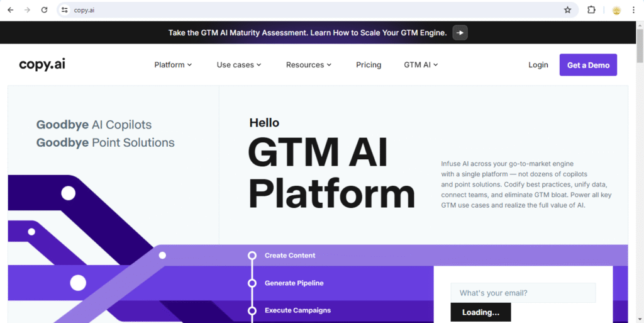Viewport: 644px width, 323px height.
Task: Click the Goodbye AI Copilots text
Action: [x=94, y=125]
